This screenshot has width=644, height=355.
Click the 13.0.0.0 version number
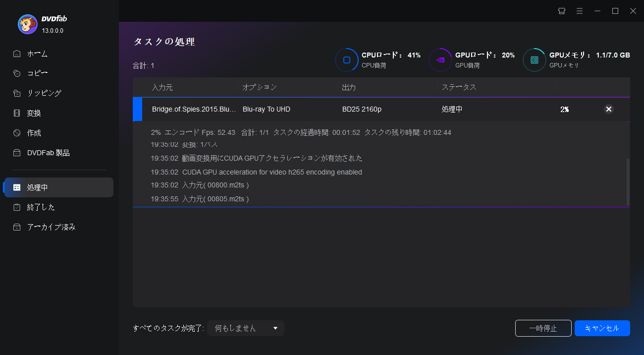(x=53, y=30)
